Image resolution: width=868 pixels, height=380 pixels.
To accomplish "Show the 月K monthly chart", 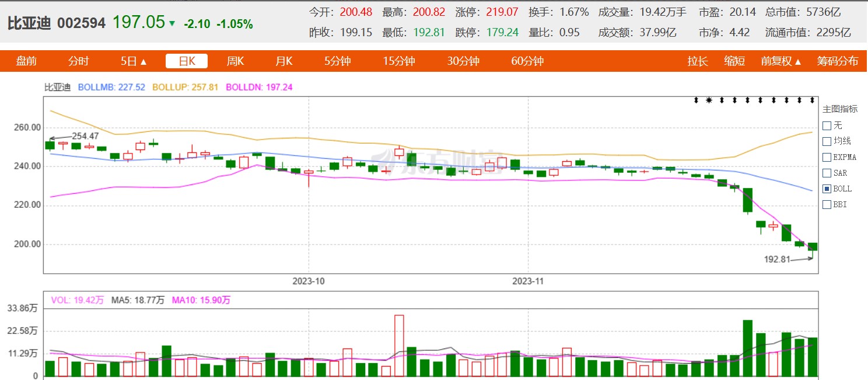I will 283,61.
